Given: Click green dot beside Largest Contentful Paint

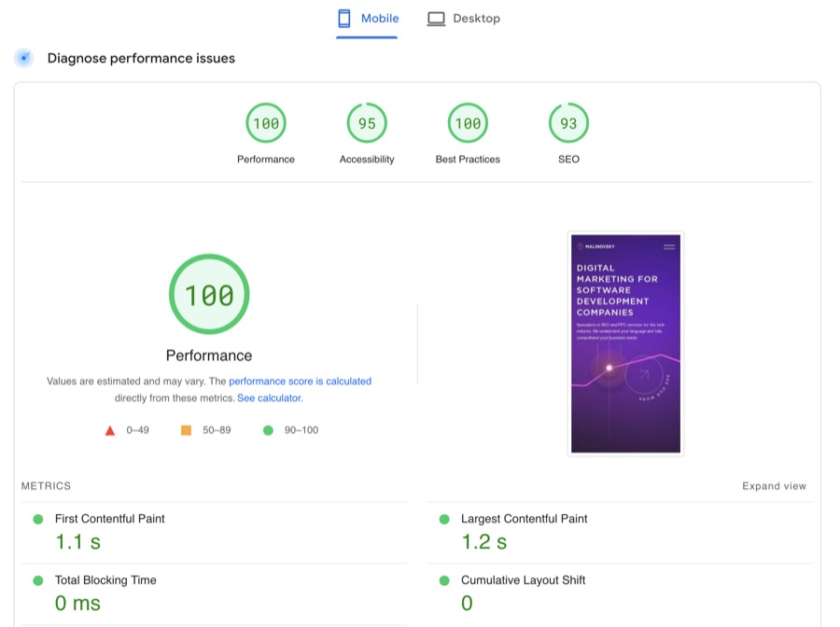Looking at the screenshot, I should pyautogui.click(x=444, y=519).
